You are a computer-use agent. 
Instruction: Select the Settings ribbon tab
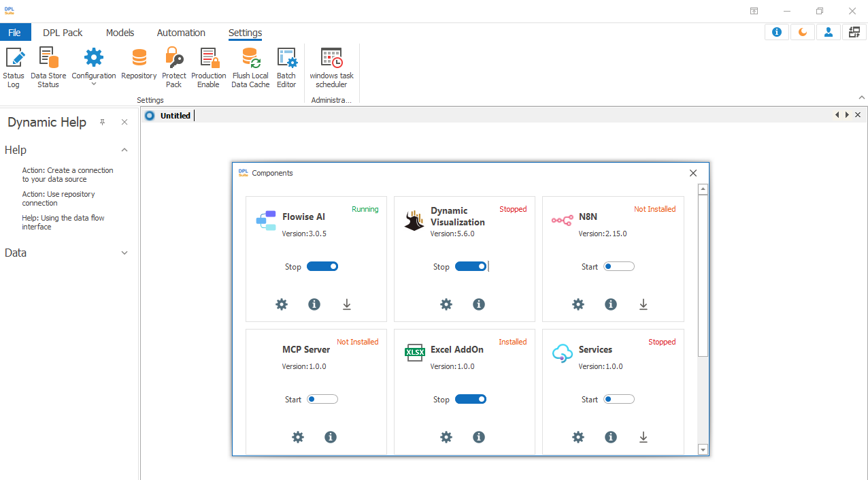pos(245,33)
